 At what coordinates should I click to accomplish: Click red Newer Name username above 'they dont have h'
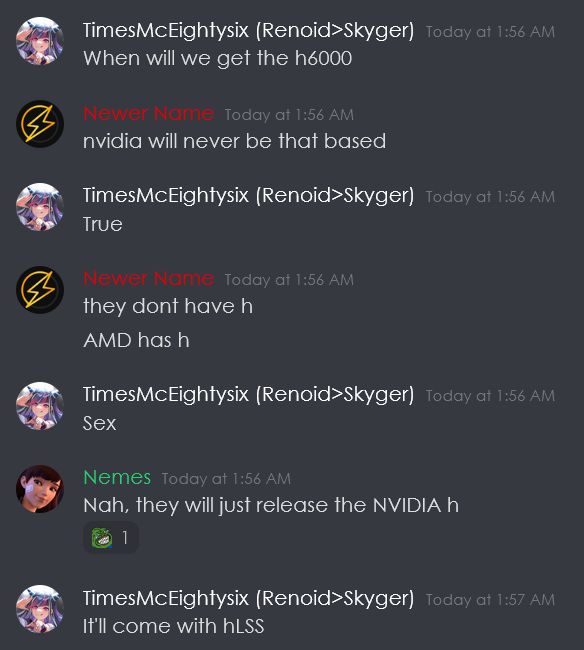pos(148,278)
